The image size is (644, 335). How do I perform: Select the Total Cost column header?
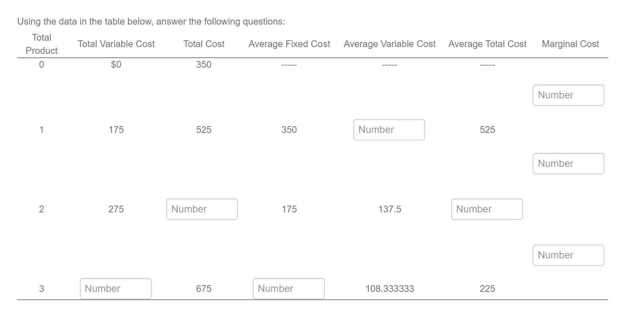coord(204,44)
